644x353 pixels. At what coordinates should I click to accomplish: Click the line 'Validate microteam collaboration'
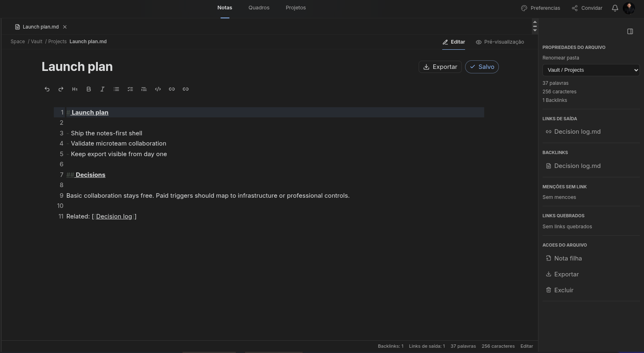pyautogui.click(x=119, y=143)
